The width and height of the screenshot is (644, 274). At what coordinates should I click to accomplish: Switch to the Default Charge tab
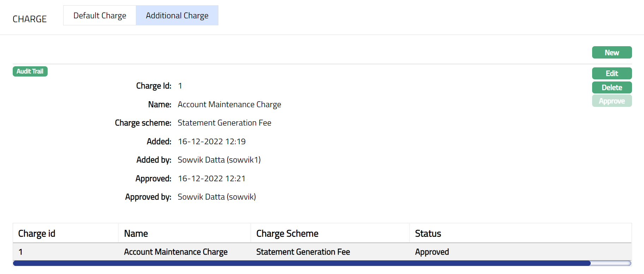pyautogui.click(x=100, y=16)
